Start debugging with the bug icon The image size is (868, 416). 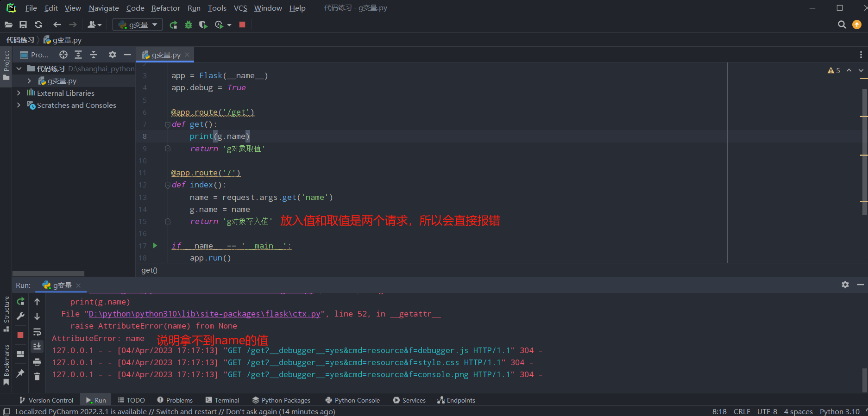(x=189, y=25)
